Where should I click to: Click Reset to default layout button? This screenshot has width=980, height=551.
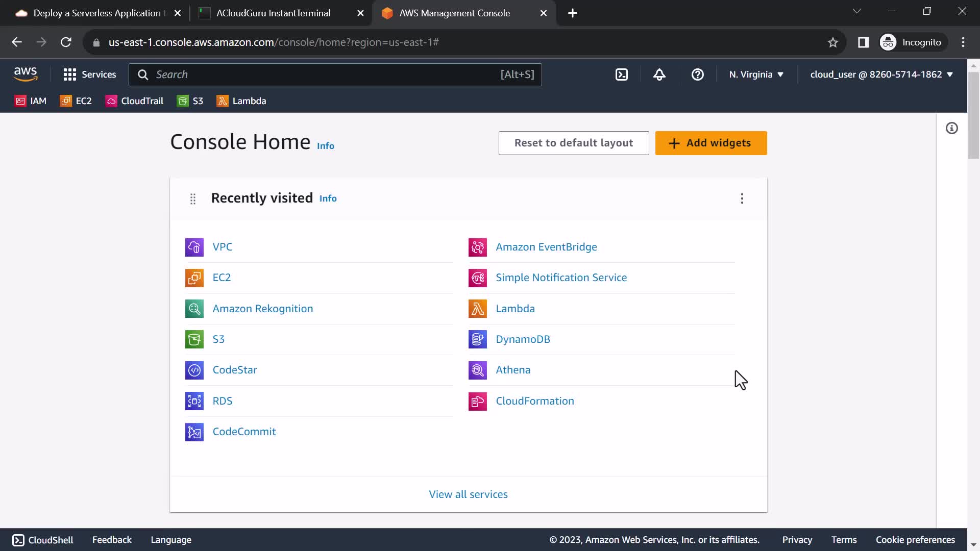[x=573, y=143]
